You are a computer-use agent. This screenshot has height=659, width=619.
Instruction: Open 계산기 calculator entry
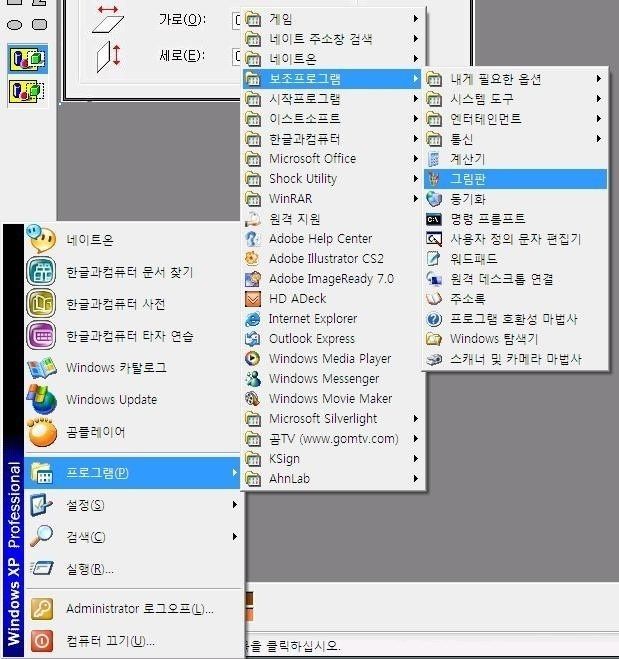515,159
